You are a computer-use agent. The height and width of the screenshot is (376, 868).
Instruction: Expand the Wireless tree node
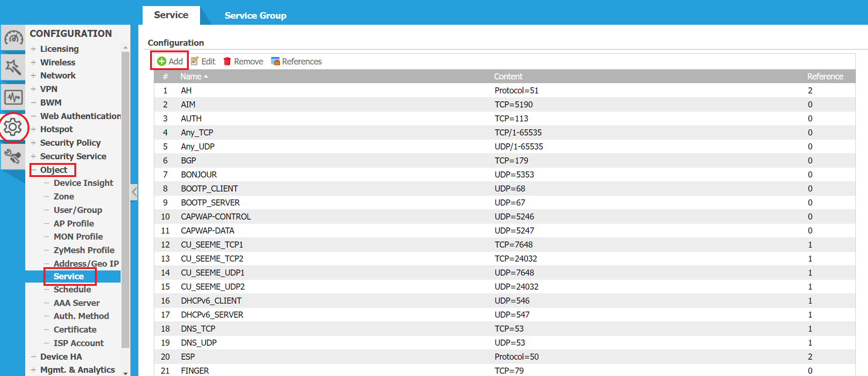click(33, 62)
